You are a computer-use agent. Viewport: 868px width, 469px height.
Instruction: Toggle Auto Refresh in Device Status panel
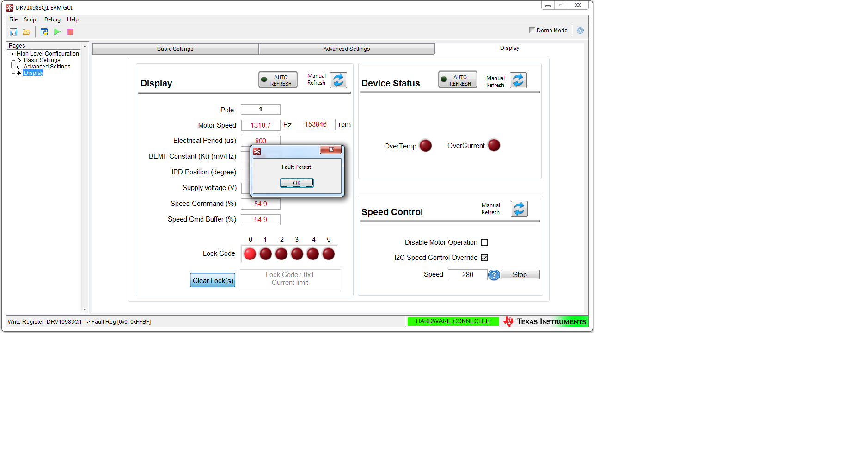coord(458,80)
